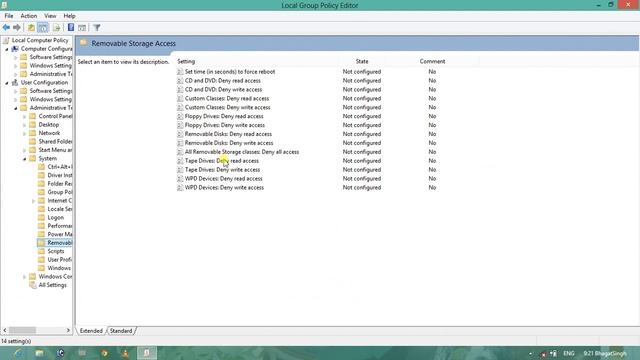Select All Removable Storage classes: Deny all access
640x360 pixels.
point(242,152)
